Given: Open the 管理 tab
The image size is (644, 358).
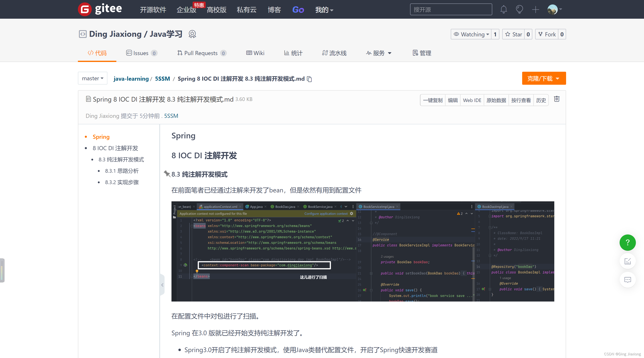Looking at the screenshot, I should (x=422, y=53).
